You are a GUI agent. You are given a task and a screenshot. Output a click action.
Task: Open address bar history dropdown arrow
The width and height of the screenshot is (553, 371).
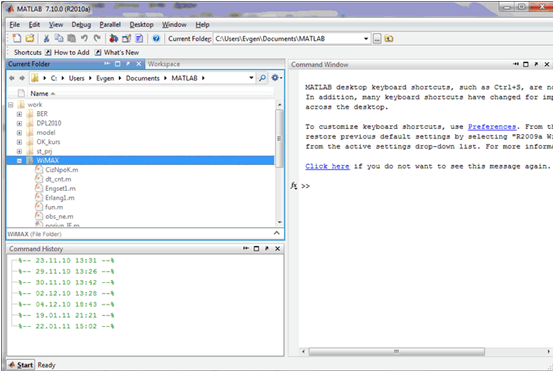[x=251, y=78]
